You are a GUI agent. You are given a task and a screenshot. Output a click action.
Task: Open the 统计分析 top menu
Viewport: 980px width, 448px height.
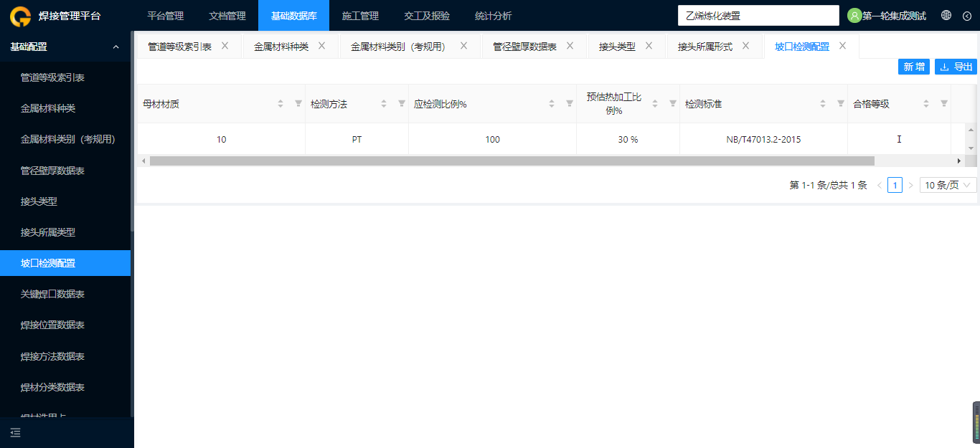point(494,16)
